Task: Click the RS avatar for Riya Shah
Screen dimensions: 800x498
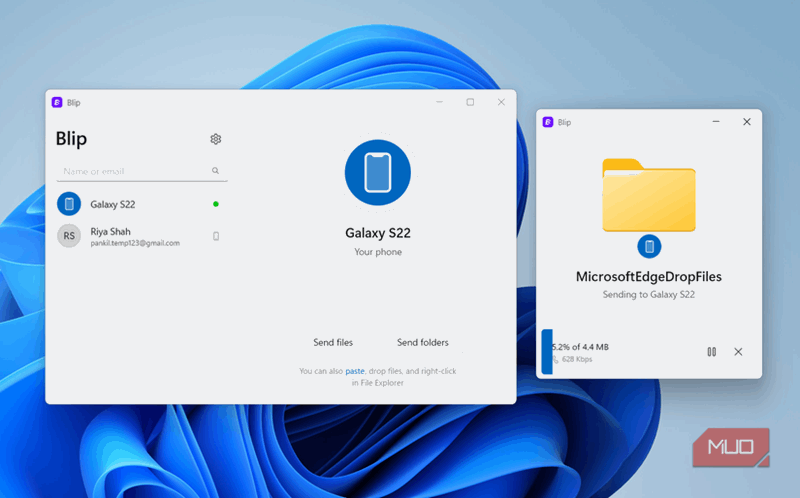Action: (69, 236)
